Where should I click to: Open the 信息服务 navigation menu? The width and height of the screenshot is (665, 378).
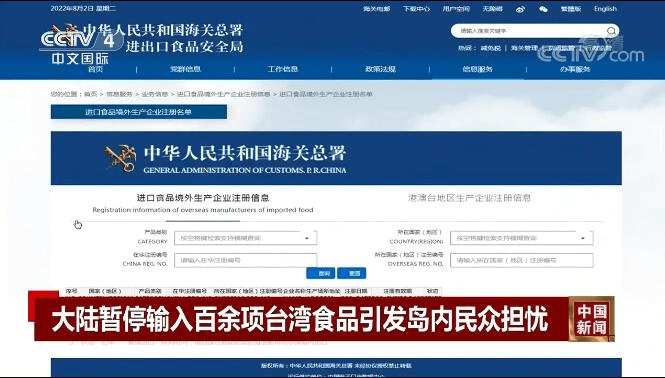tap(478, 69)
